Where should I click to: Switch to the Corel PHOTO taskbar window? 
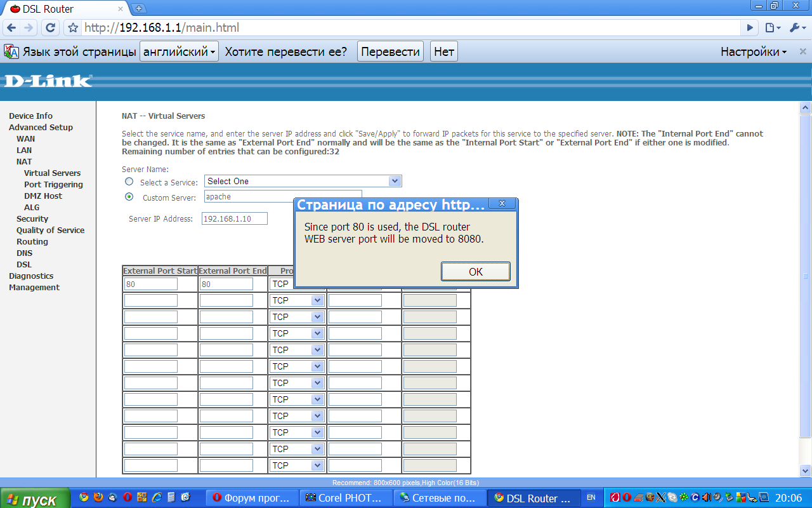(x=346, y=498)
